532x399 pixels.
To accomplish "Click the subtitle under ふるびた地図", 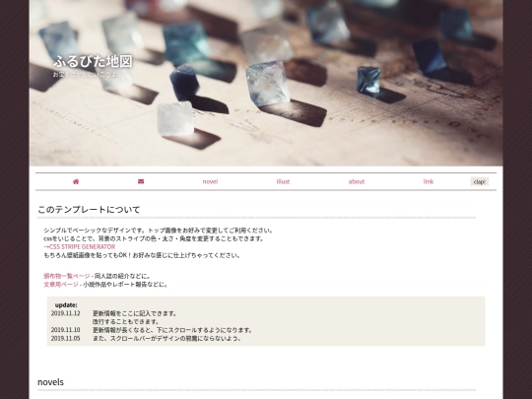I will [x=86, y=74].
